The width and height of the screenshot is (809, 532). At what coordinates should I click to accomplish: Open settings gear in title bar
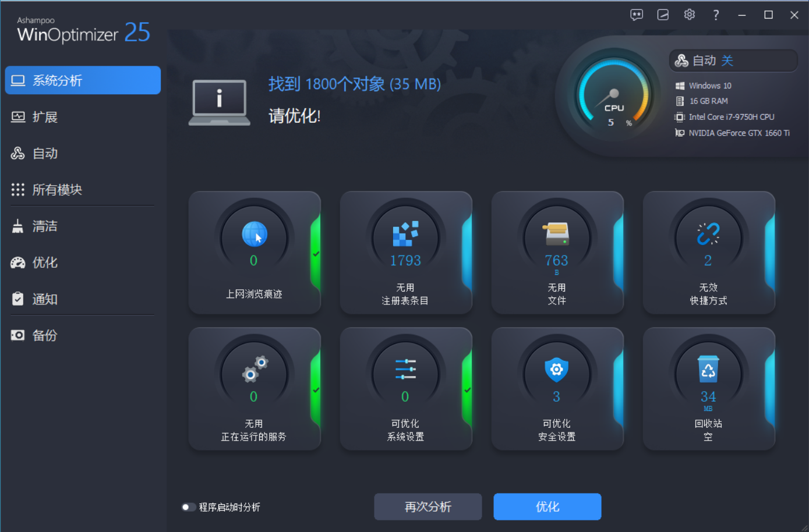point(690,15)
